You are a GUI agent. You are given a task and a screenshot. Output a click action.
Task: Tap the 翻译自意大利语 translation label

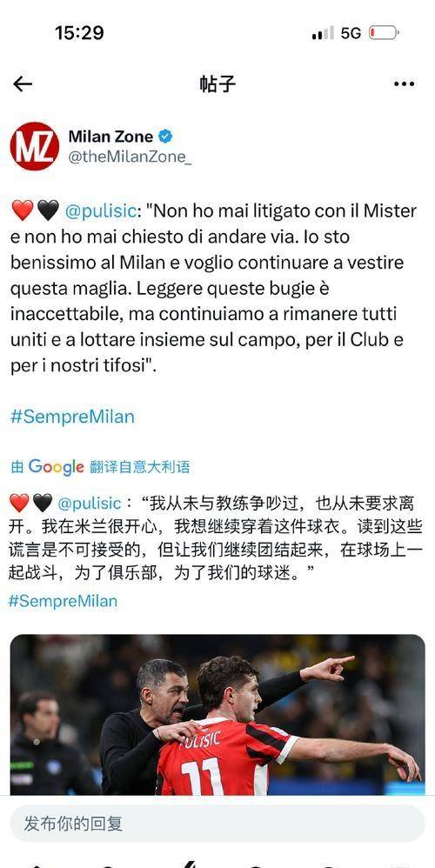pos(139,467)
